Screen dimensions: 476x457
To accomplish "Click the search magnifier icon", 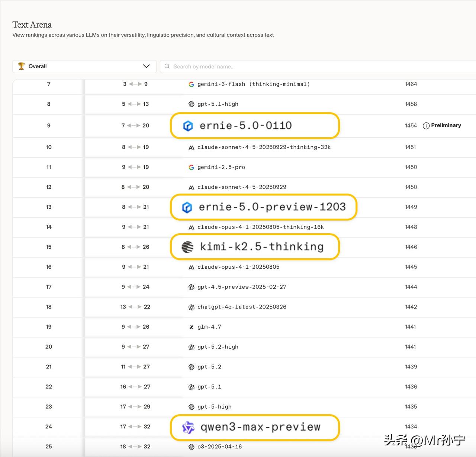I will coord(167,66).
